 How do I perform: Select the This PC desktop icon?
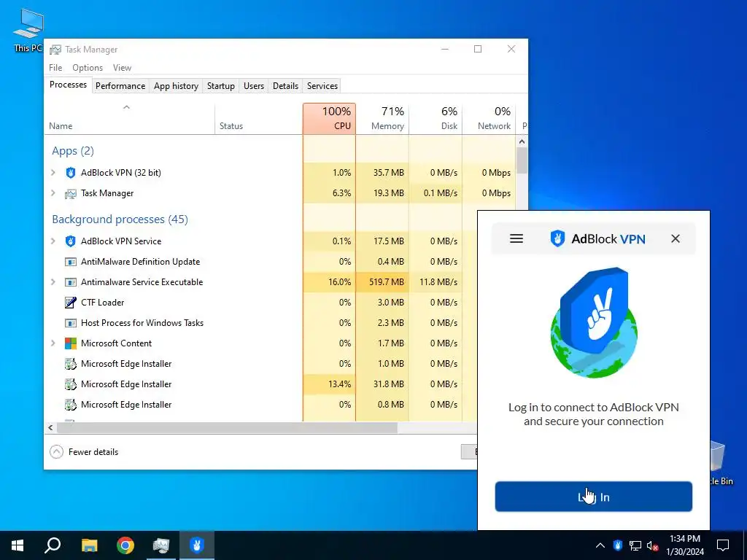pos(28,30)
